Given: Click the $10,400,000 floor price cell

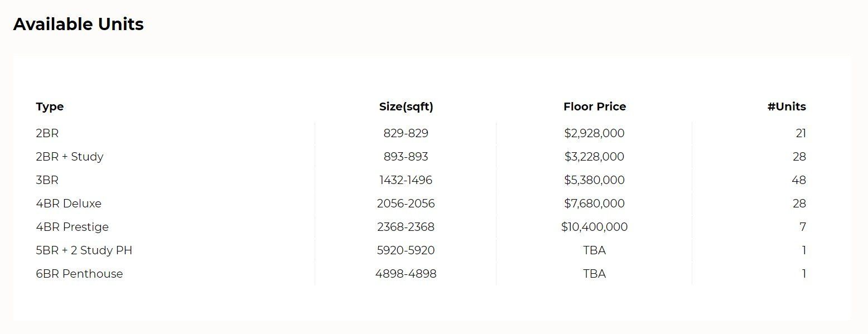Looking at the screenshot, I should point(594,227).
